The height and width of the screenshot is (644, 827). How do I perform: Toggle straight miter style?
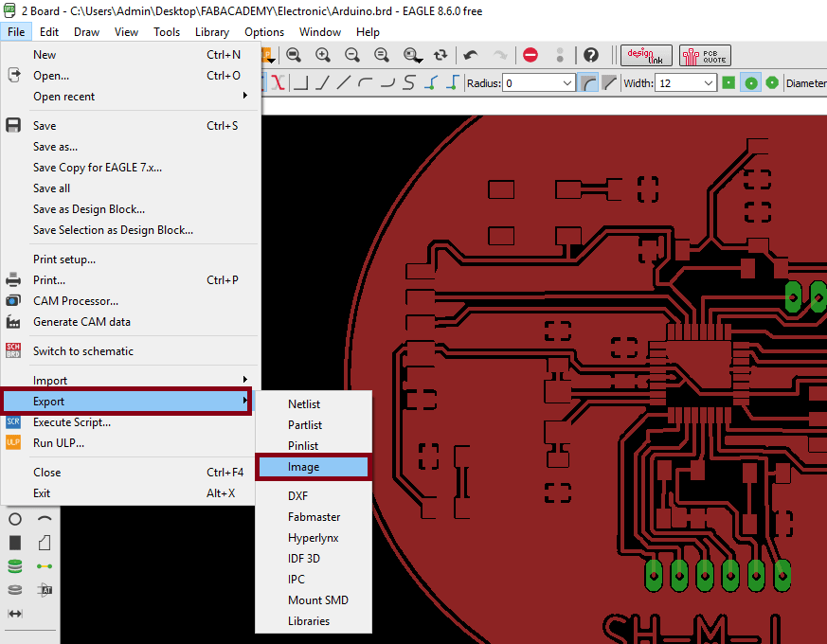(609, 82)
